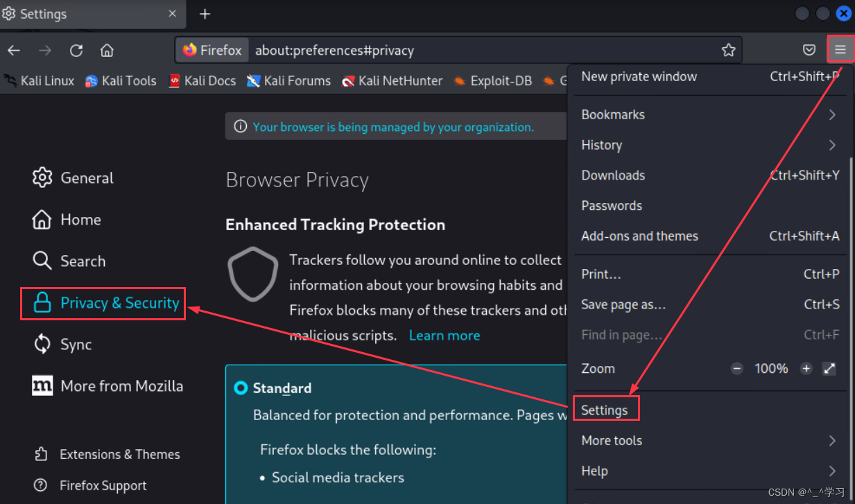
Task: Open a new tab with plus button
Action: point(205,14)
